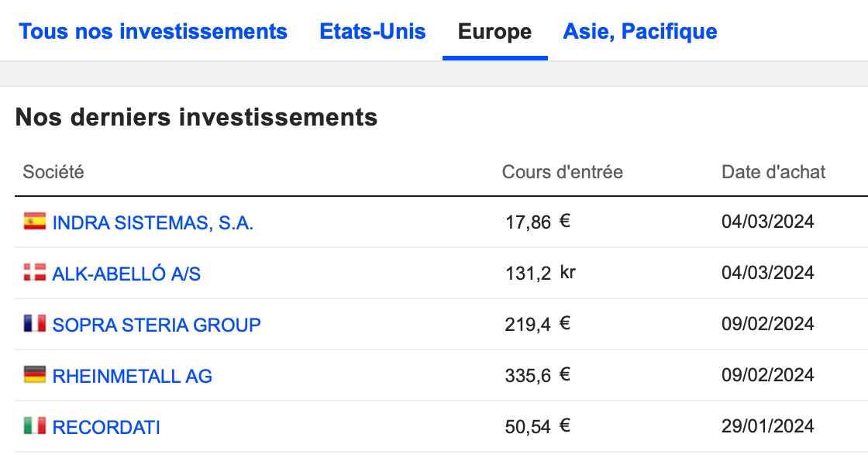
Task: Click the Italian flag next to Recordati
Action: 35,426
